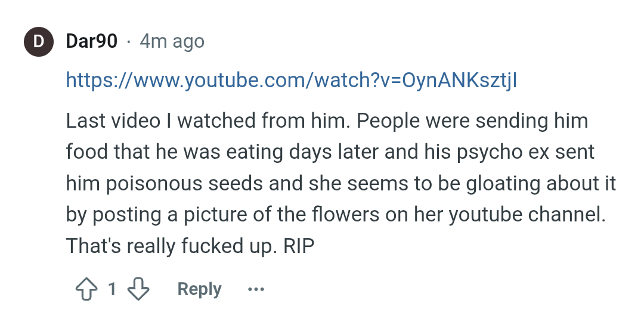Reply to this comment
Viewport: 644px width, 336px height.
(199, 289)
